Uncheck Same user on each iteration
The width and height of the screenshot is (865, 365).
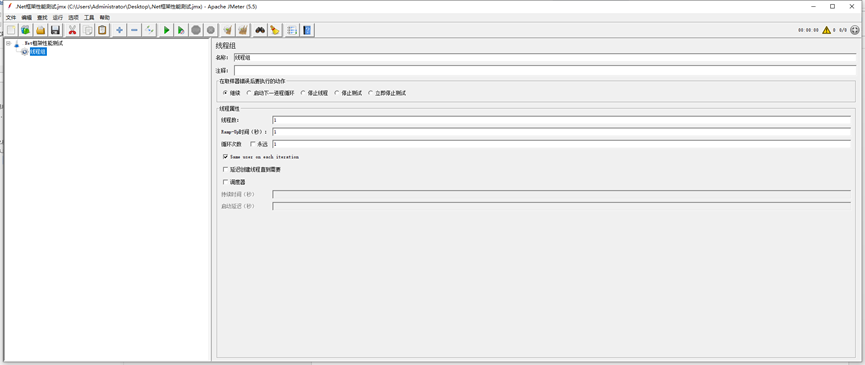click(225, 157)
